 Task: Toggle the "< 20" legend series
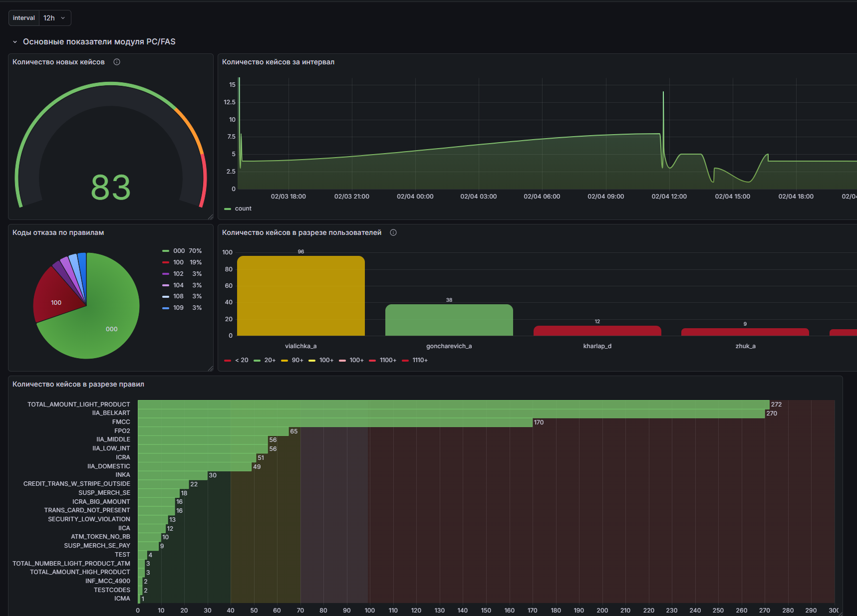point(242,360)
